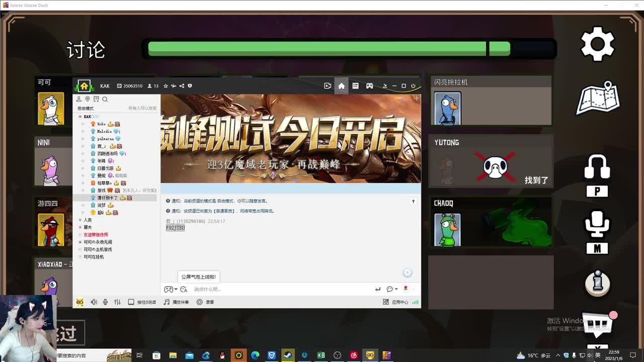Toggle the headphones deafen button

[x=597, y=168]
